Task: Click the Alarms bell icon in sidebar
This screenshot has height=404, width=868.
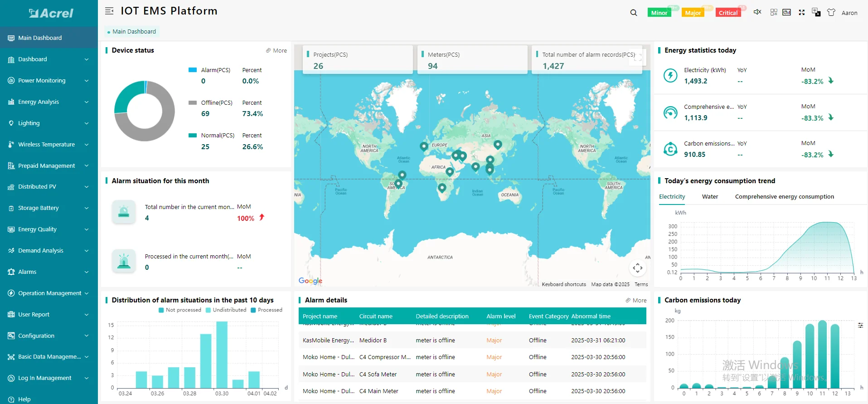Action: pyautogui.click(x=11, y=272)
